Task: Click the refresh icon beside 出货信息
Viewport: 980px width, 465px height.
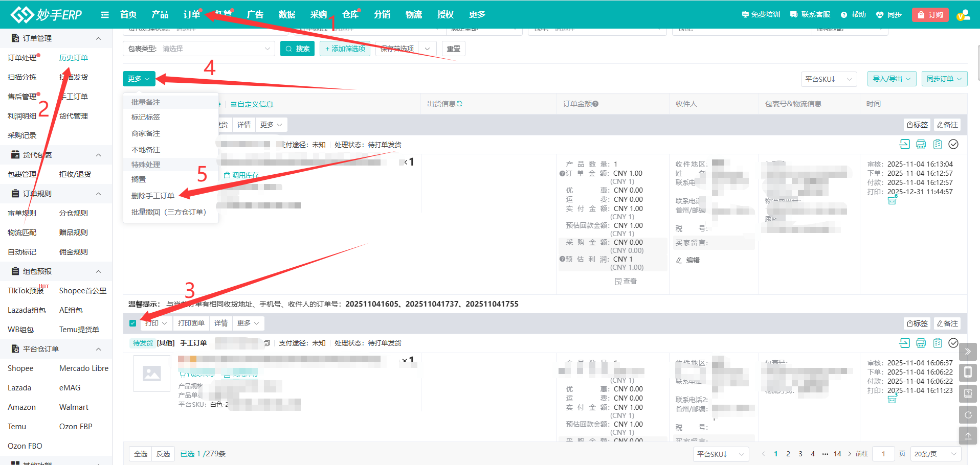Action: coord(459,104)
